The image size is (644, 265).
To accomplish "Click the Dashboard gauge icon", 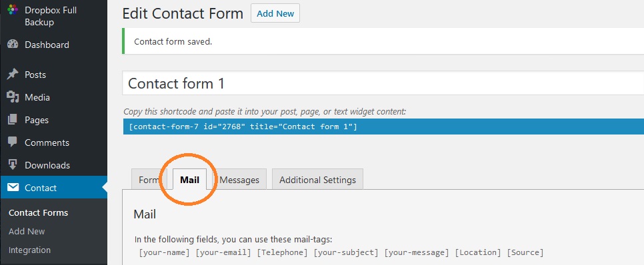I will 13,45.
